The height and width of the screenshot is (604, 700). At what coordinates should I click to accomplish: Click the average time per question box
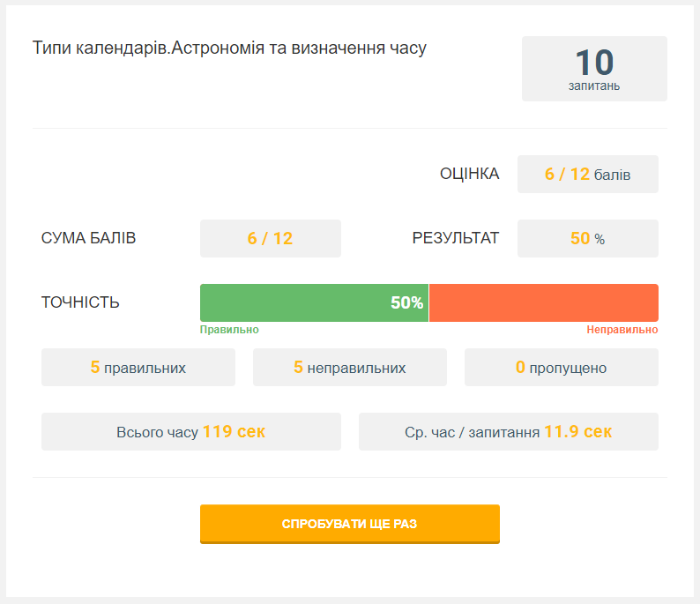tap(508, 432)
